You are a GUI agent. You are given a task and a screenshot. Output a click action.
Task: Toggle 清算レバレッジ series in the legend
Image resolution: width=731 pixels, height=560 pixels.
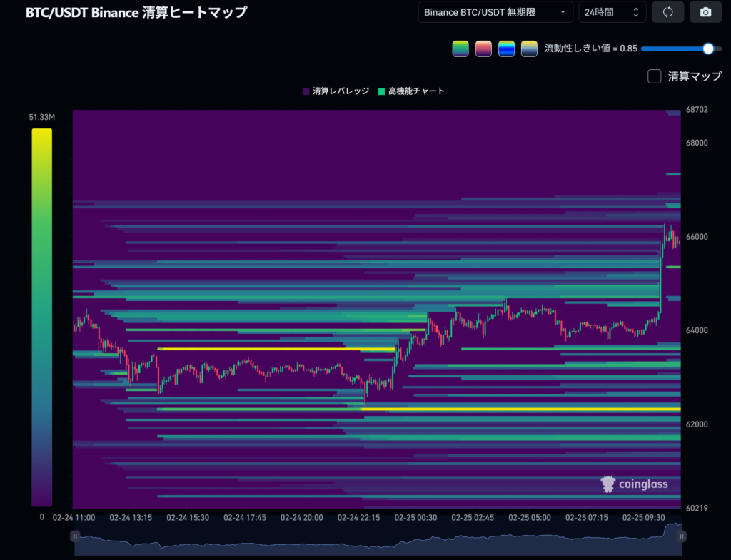pos(341,91)
